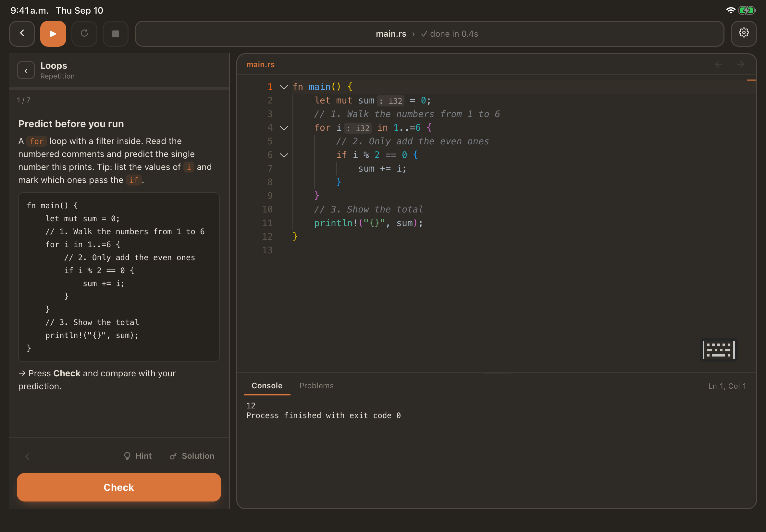The image size is (766, 532).
Task: Click the orange Check button
Action: pyautogui.click(x=119, y=487)
